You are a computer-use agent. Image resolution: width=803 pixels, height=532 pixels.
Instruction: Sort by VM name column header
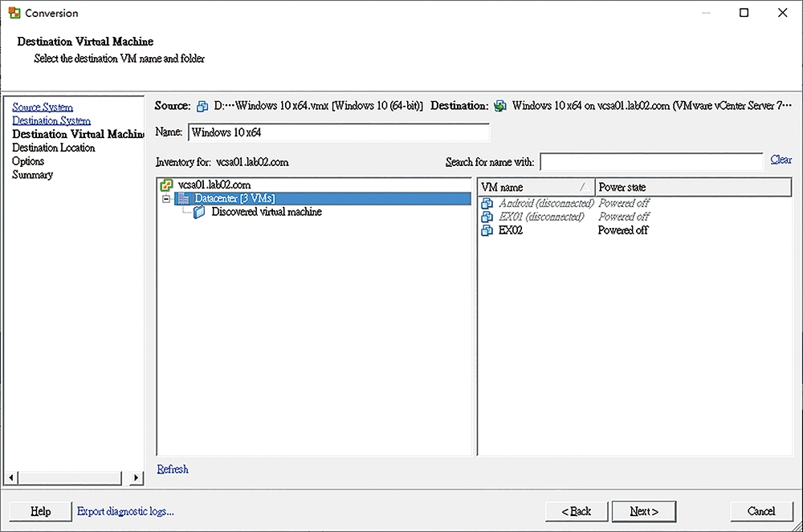pyautogui.click(x=536, y=187)
